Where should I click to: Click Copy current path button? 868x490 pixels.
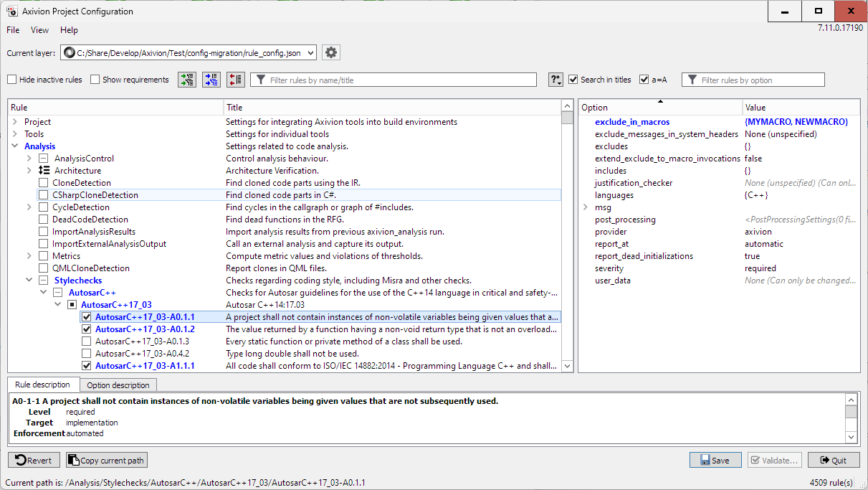(106, 461)
